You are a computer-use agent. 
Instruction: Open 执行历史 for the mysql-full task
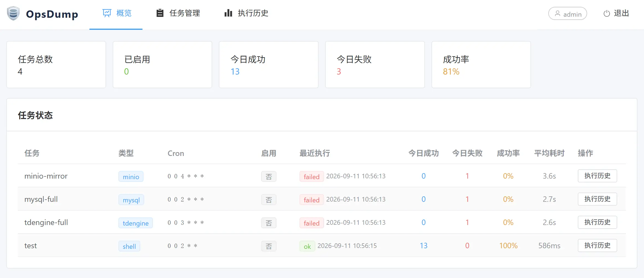point(598,199)
